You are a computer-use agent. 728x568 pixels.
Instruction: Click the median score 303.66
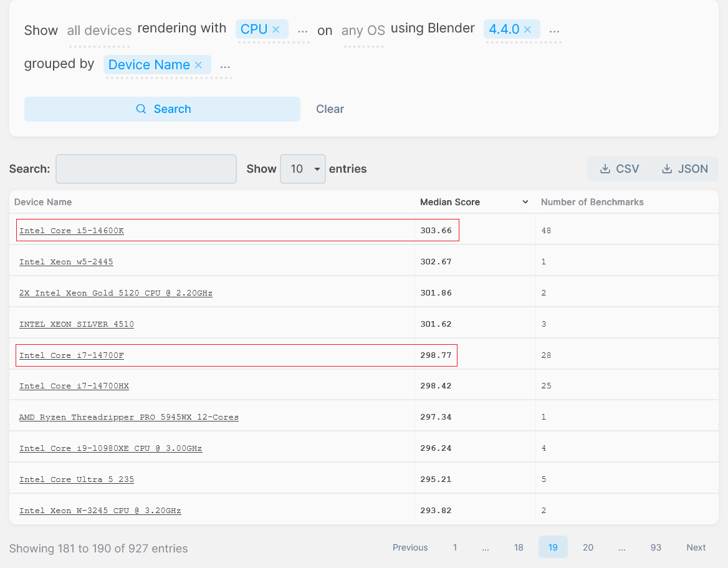(x=436, y=230)
